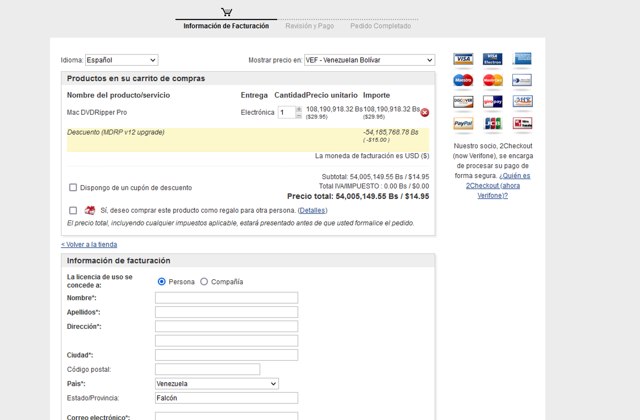This screenshot has width=640, height=420.
Task: Click the 'Subtotal: 54,005,149.55 Bs / $14.95' line
Action: 375,177
